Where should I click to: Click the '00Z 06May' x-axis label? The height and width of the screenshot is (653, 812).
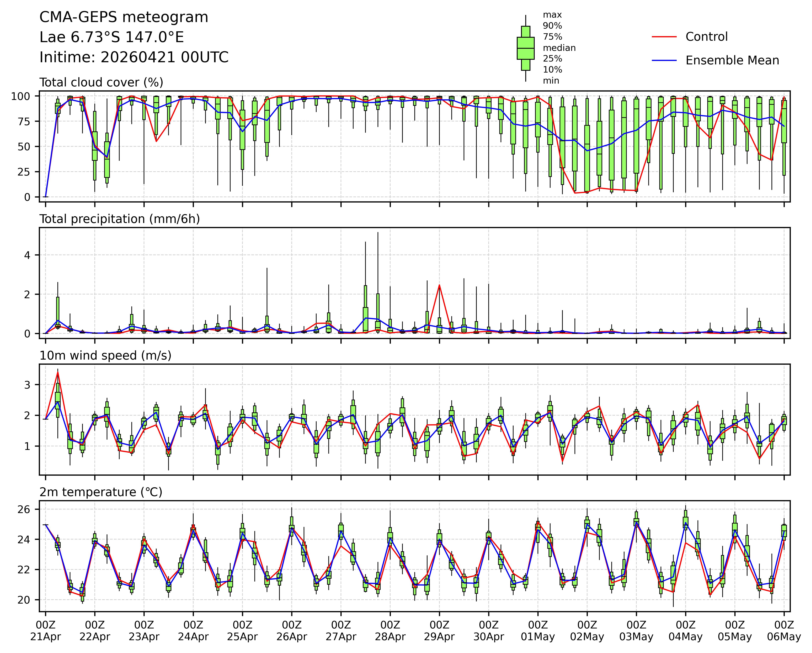click(784, 631)
